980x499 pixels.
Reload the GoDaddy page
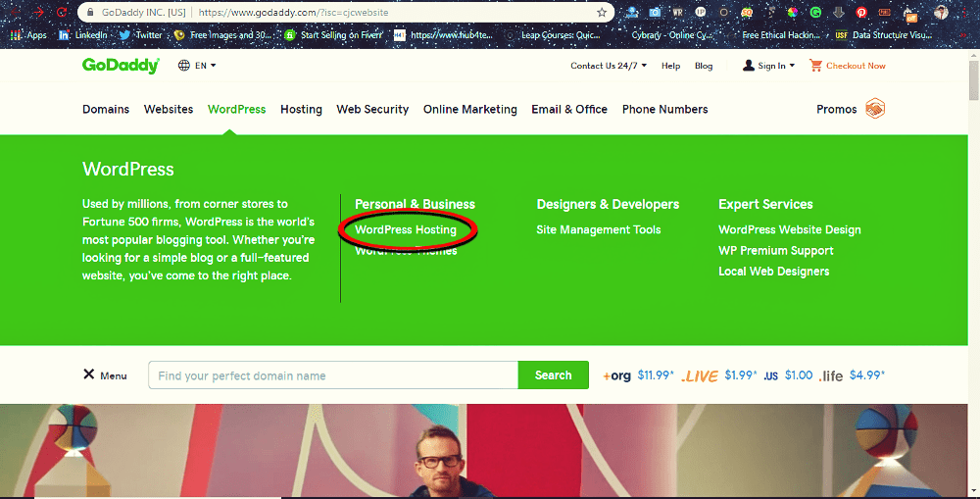coord(61,12)
